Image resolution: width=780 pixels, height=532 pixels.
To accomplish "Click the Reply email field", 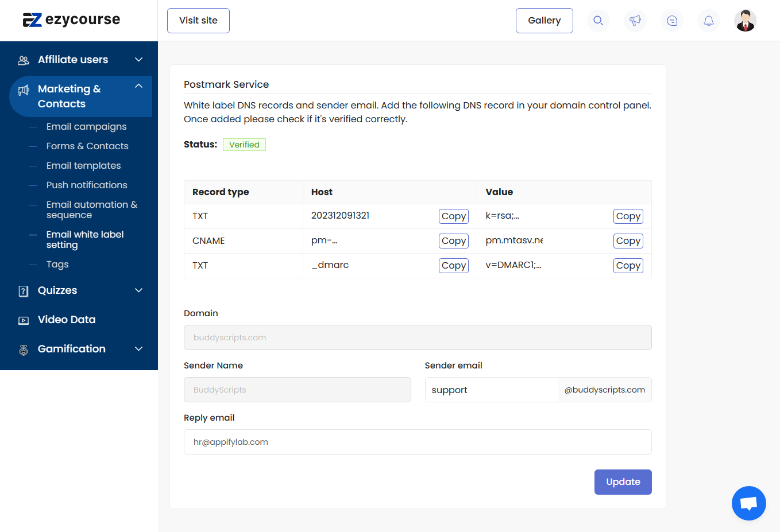I will coord(418,442).
